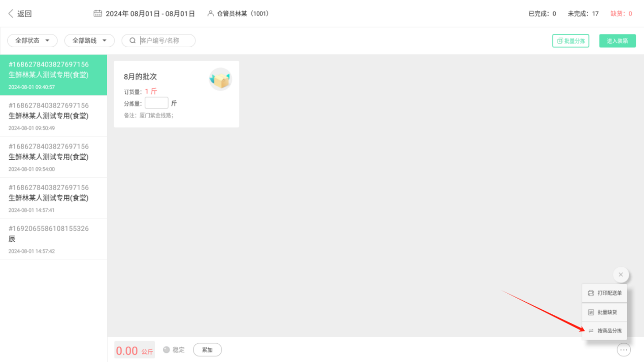The height and width of the screenshot is (362, 644).
Task: Click the back arrow icon
Action: [x=11, y=14]
